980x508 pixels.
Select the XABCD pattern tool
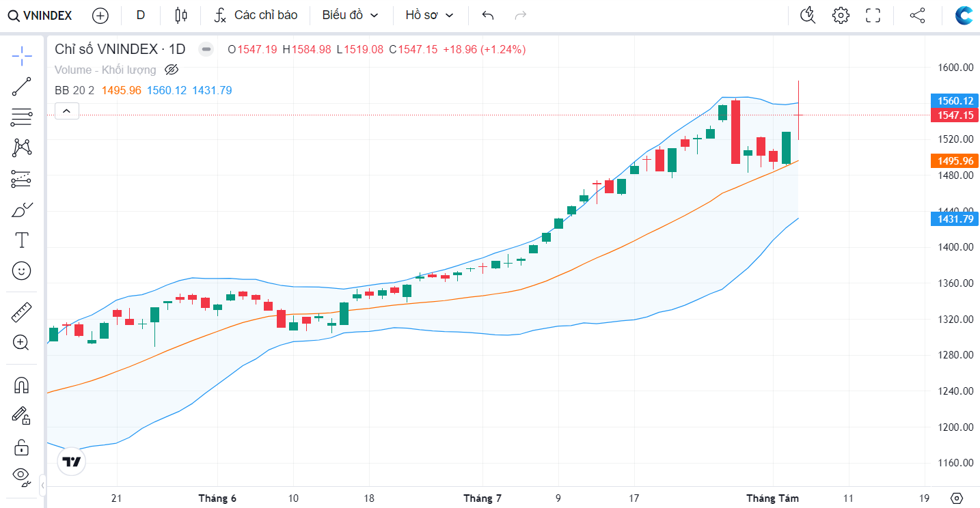[22, 148]
